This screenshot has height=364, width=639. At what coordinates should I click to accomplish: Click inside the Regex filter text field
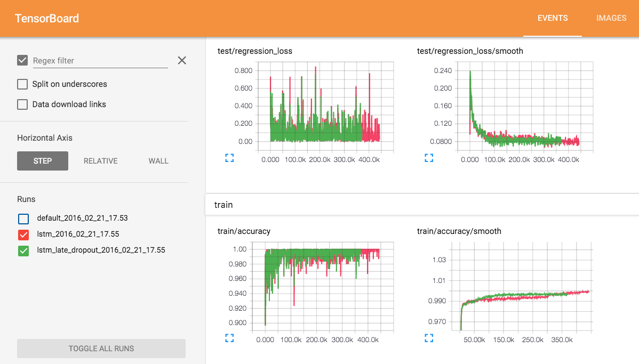pos(99,60)
